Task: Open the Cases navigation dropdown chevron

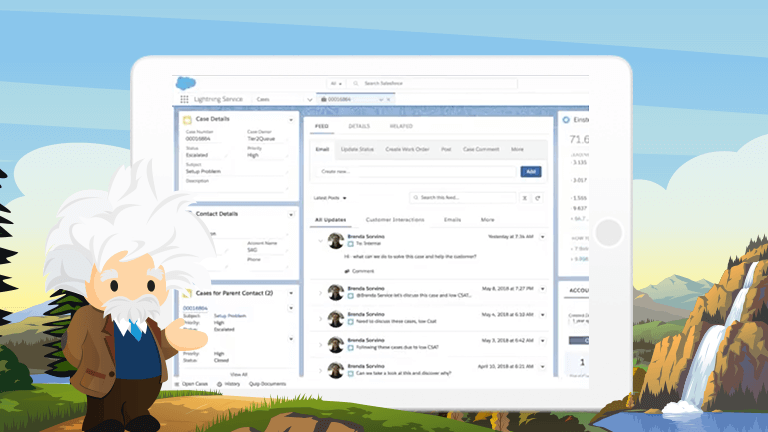Action: click(310, 99)
